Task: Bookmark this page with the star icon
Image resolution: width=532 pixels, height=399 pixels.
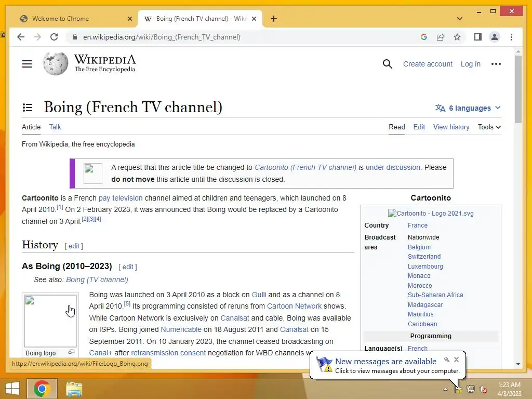Action: tap(457, 37)
